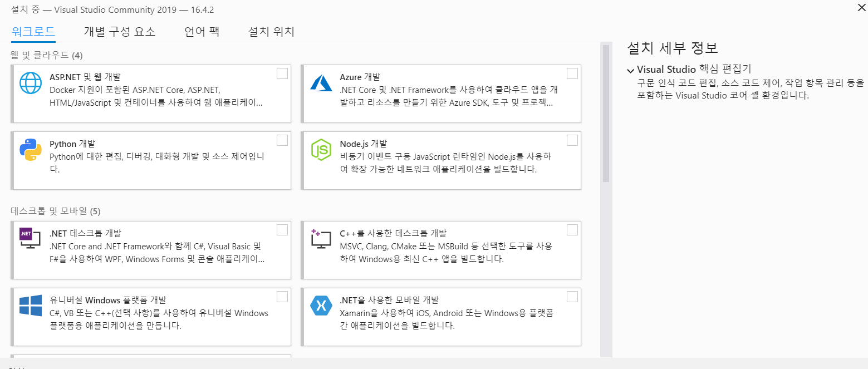
Task: Switch to the 워크로드 tab
Action: pyautogui.click(x=33, y=31)
